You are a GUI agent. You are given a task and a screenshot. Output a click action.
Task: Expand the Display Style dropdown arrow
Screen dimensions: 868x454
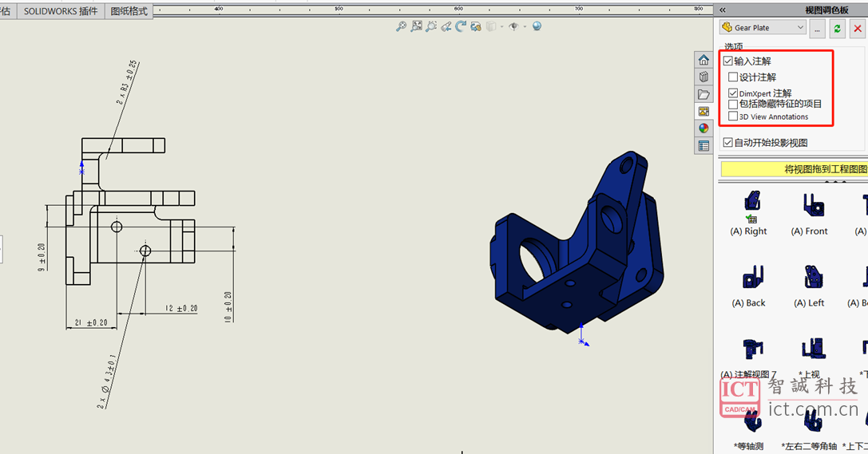[501, 26]
